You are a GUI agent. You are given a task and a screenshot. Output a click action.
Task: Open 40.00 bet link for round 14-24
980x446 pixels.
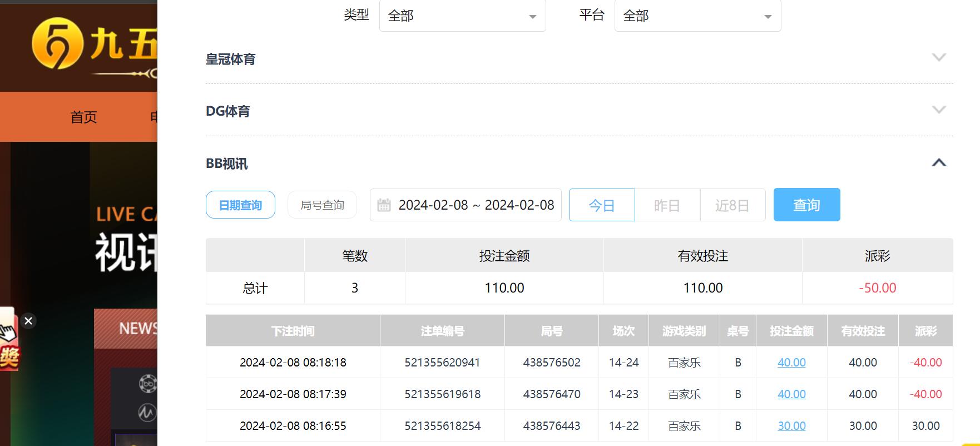pos(791,363)
